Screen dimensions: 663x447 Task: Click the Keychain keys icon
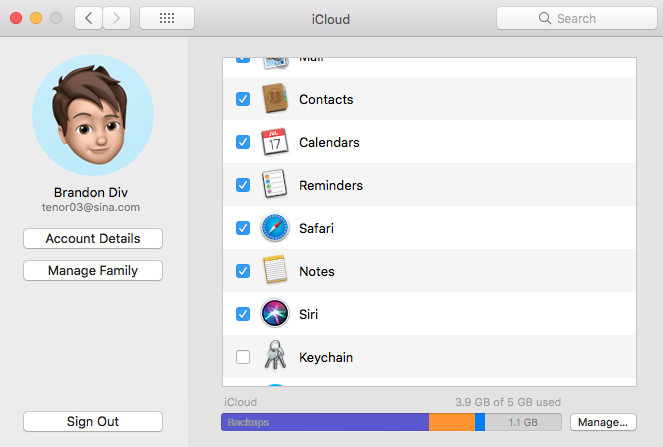click(275, 355)
